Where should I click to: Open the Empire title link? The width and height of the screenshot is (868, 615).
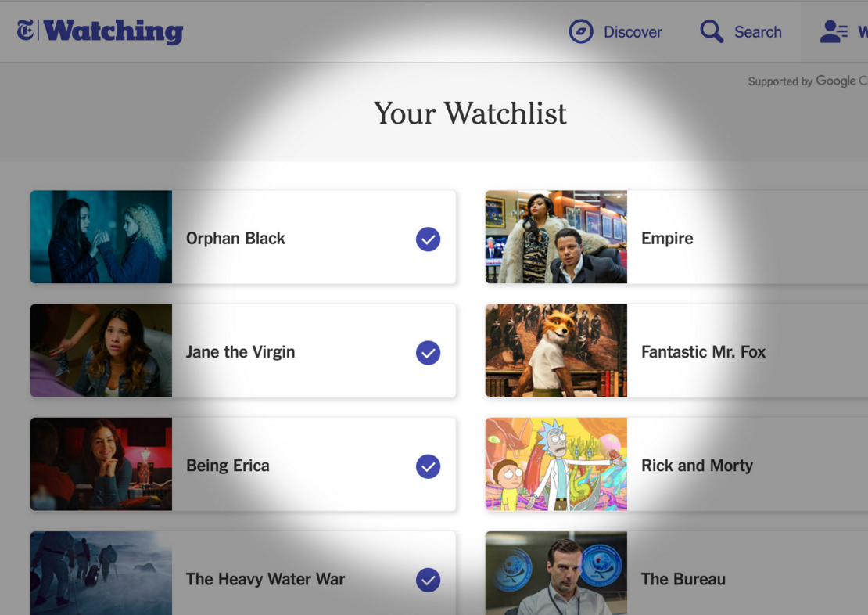click(667, 238)
